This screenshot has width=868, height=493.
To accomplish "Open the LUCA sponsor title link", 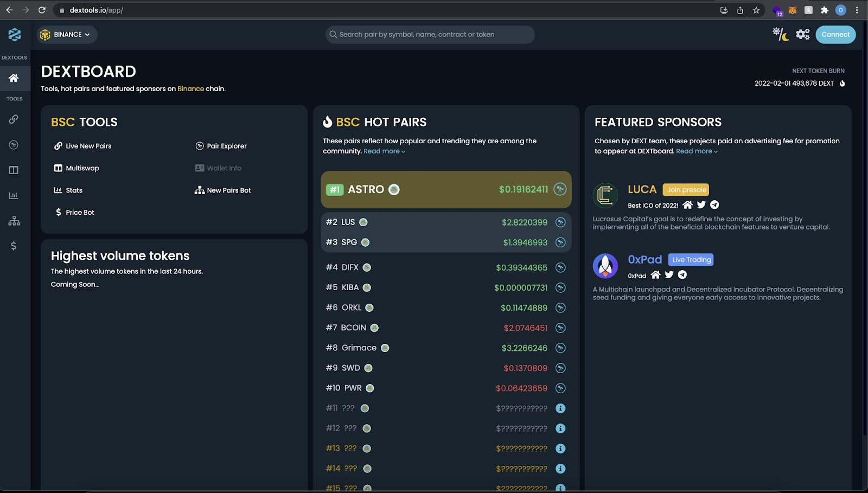I will pyautogui.click(x=642, y=189).
